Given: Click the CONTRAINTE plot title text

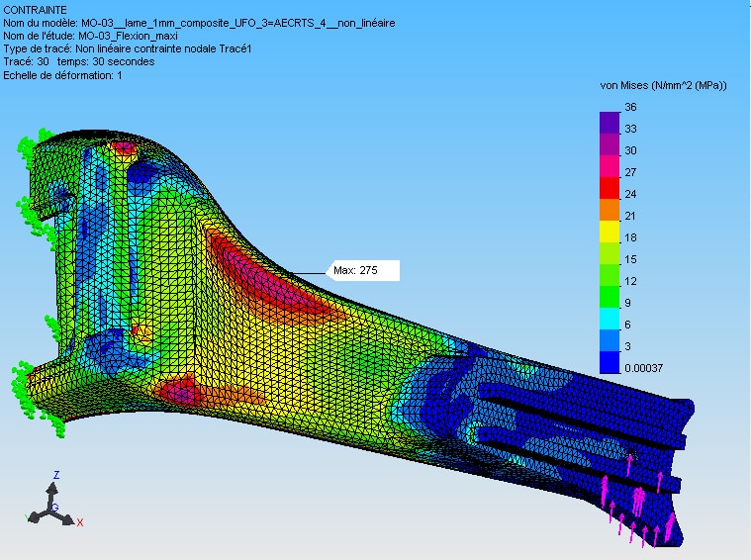Looking at the screenshot, I should [x=35, y=10].
